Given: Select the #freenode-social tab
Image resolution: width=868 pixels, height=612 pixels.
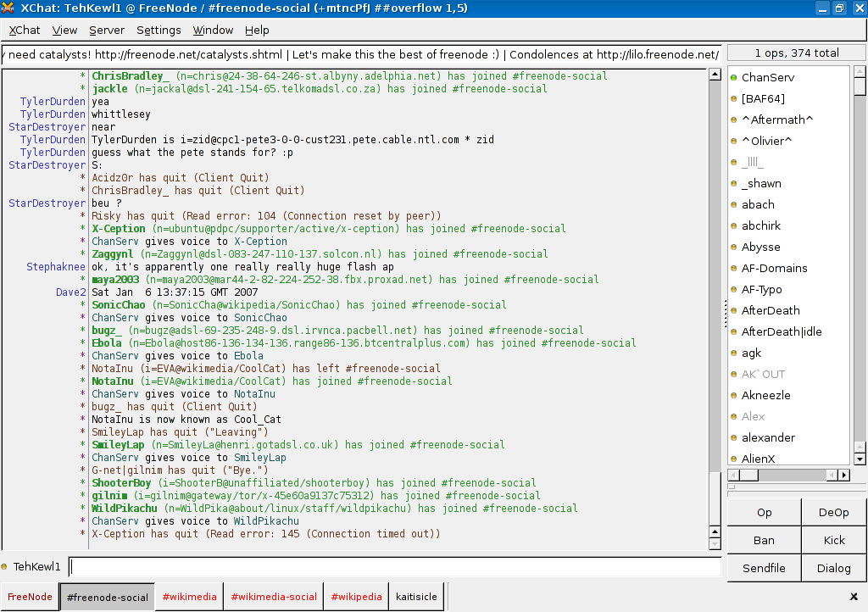Looking at the screenshot, I should [x=108, y=597].
